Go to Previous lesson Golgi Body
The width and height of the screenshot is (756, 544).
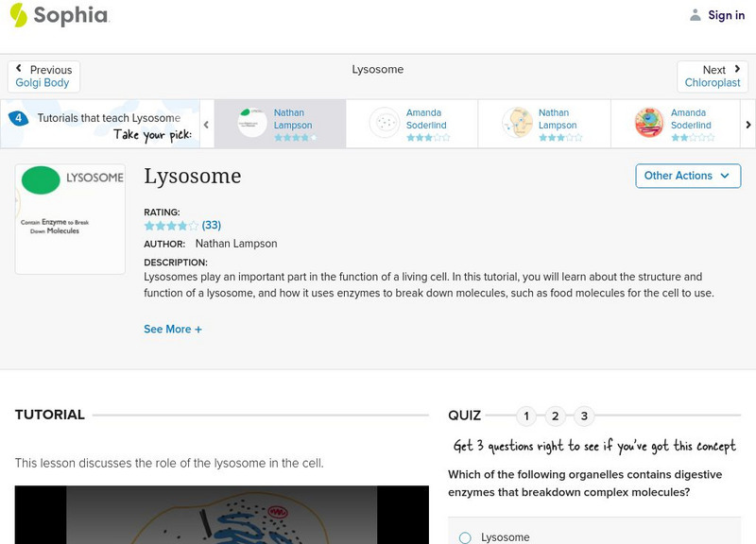click(43, 76)
